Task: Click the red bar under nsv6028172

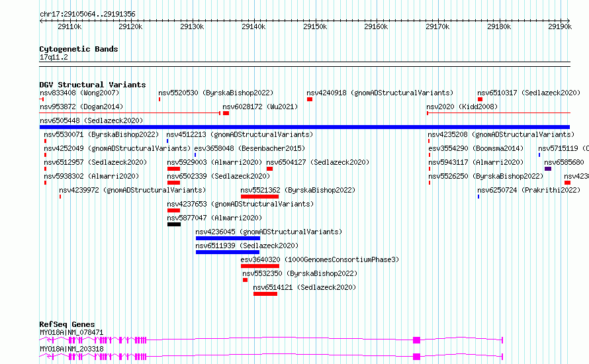Action: pyautogui.click(x=226, y=113)
